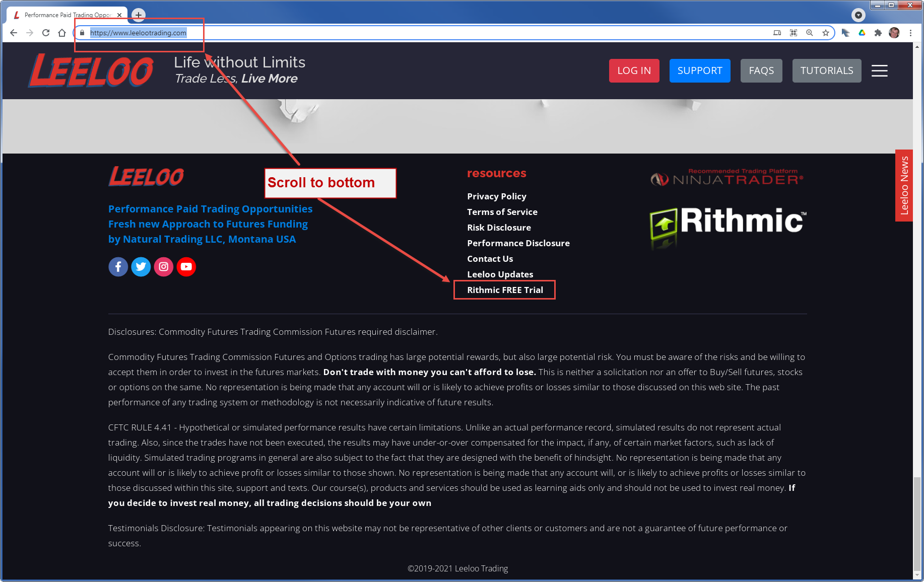Open the Performance Disclosure link

[518, 243]
